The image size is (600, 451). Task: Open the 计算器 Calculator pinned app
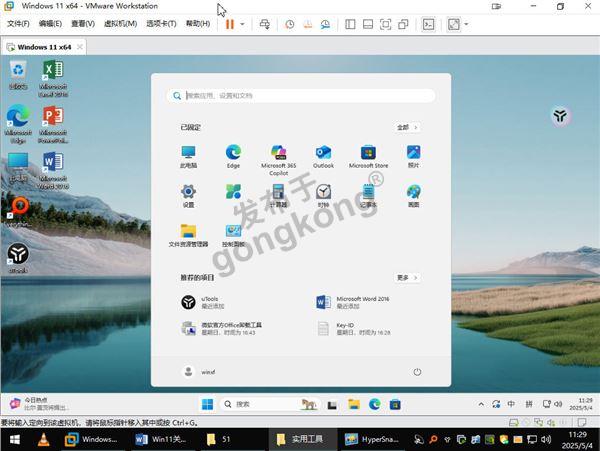[x=278, y=196]
